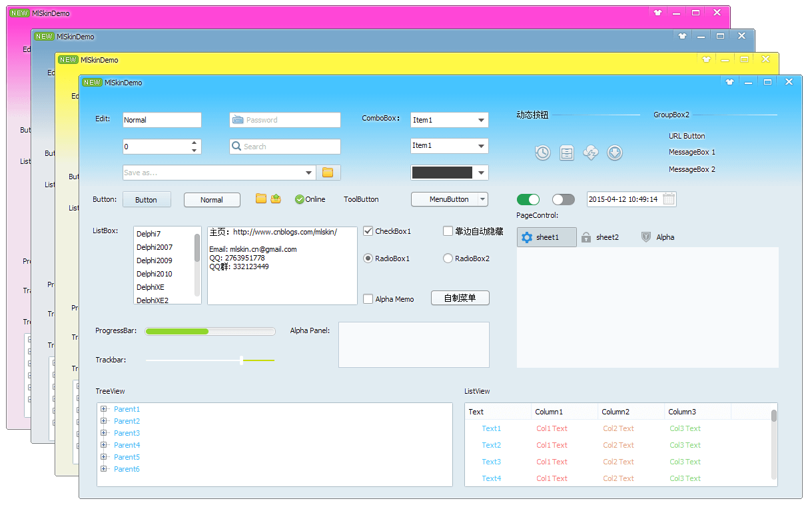The width and height of the screenshot is (812, 505).
Task: Uncheck the CheckBox1 checkbox
Action: 368,231
